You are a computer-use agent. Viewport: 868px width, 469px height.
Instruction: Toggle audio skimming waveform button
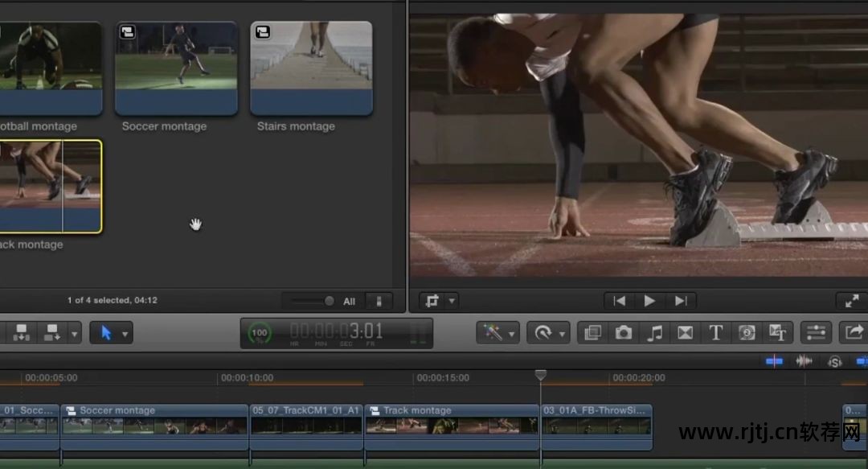tap(804, 361)
